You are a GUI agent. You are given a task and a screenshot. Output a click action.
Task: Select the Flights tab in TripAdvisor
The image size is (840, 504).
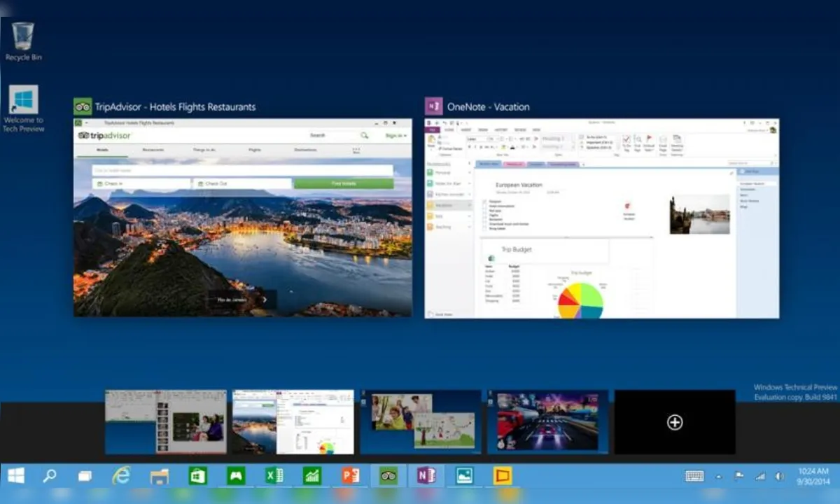(255, 150)
